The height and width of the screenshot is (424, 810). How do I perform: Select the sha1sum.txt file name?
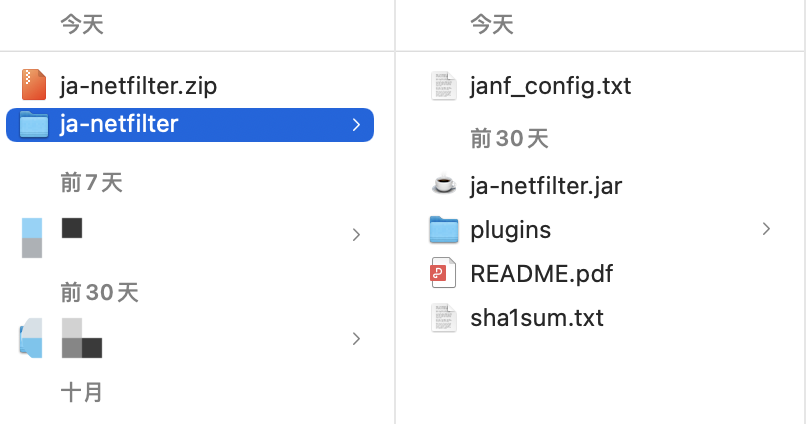[x=537, y=318]
